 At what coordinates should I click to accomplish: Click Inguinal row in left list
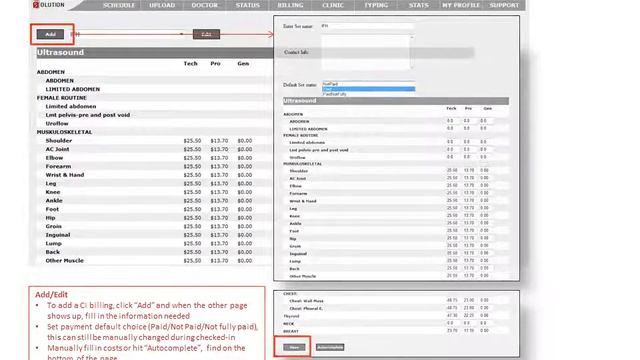58,235
